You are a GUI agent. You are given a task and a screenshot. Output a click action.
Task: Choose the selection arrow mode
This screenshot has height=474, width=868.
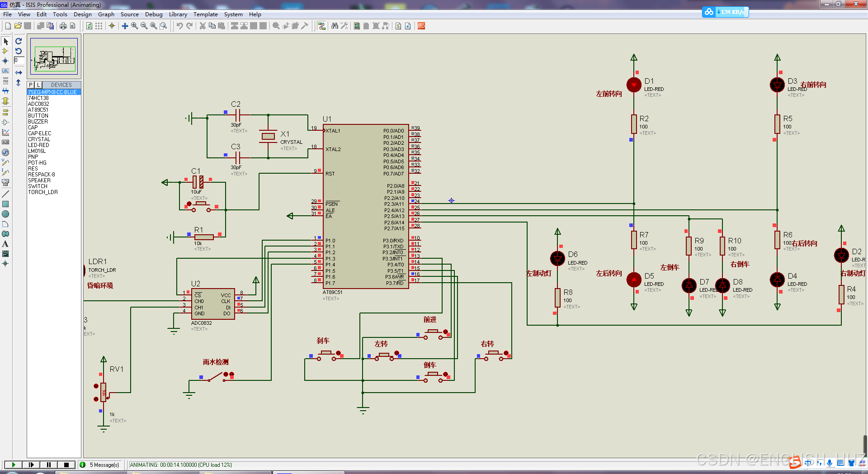click(x=5, y=41)
